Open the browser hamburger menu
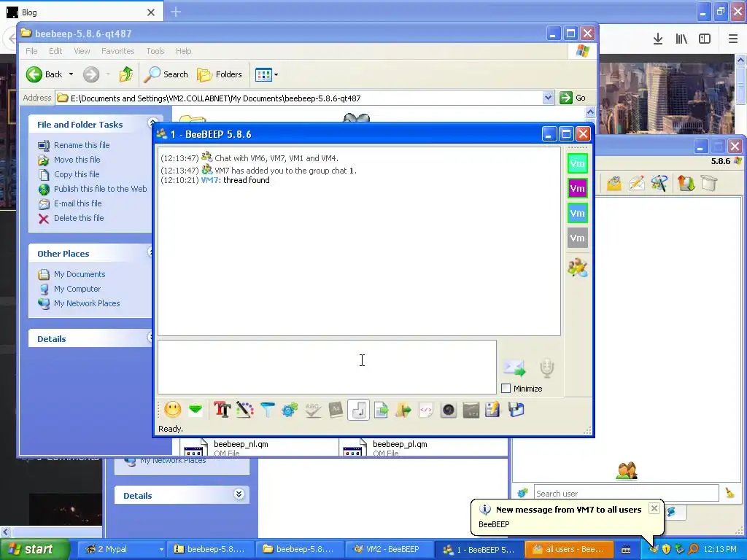 pos(733,39)
